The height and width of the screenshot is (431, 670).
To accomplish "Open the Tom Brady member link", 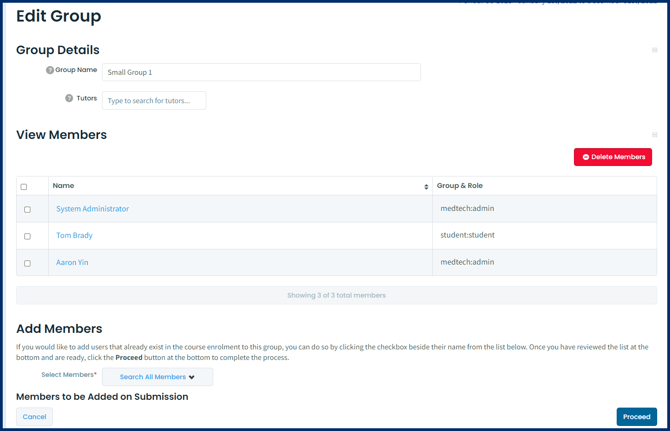I will tap(74, 235).
